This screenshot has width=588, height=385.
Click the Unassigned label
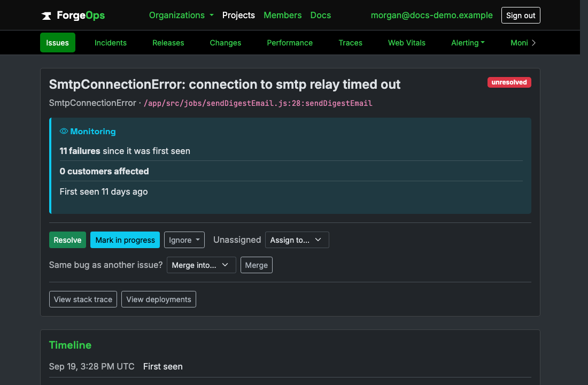(x=237, y=240)
